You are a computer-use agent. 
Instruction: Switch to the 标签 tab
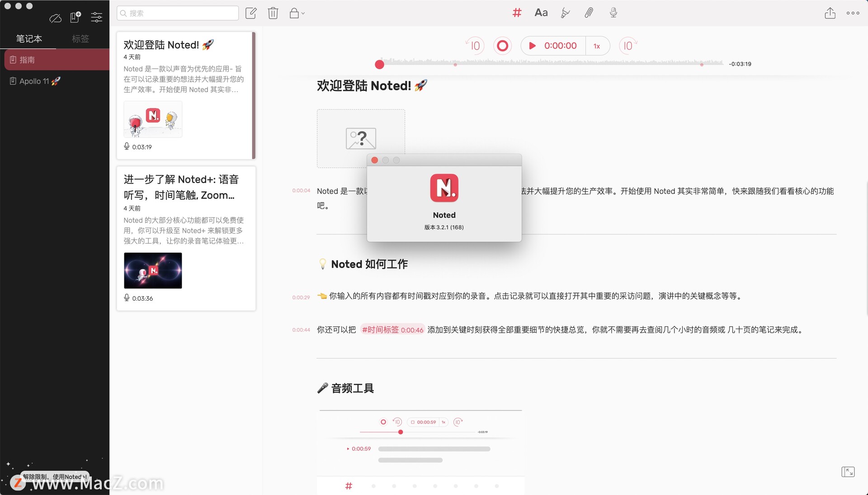tap(80, 39)
